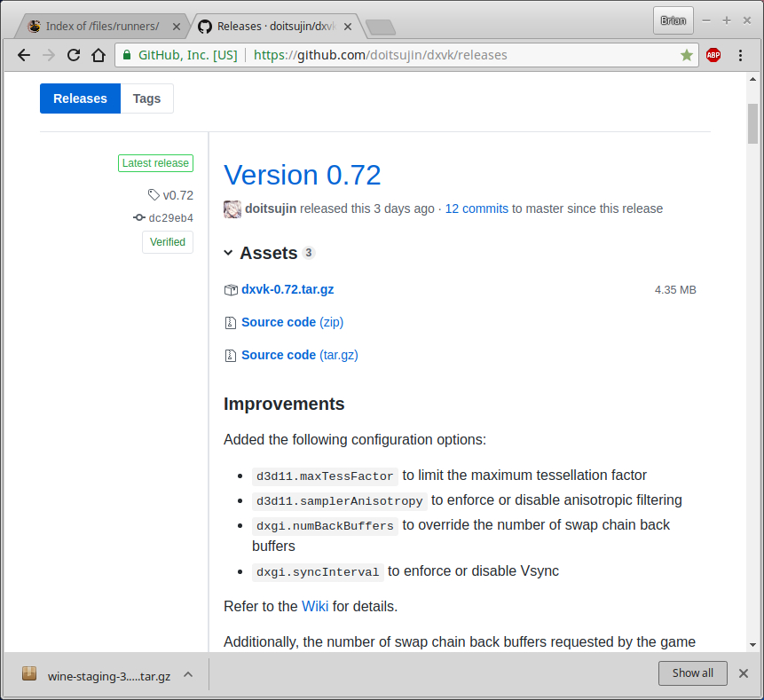
Task: Click the scrollbar up arrow
Action: pos(752,79)
